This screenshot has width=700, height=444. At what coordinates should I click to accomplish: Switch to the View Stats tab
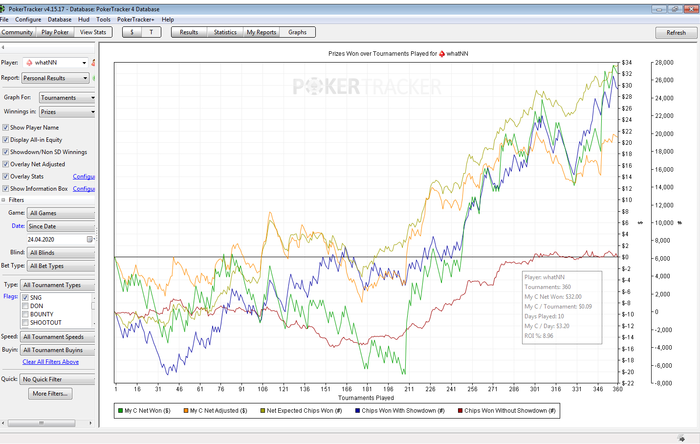[93, 32]
